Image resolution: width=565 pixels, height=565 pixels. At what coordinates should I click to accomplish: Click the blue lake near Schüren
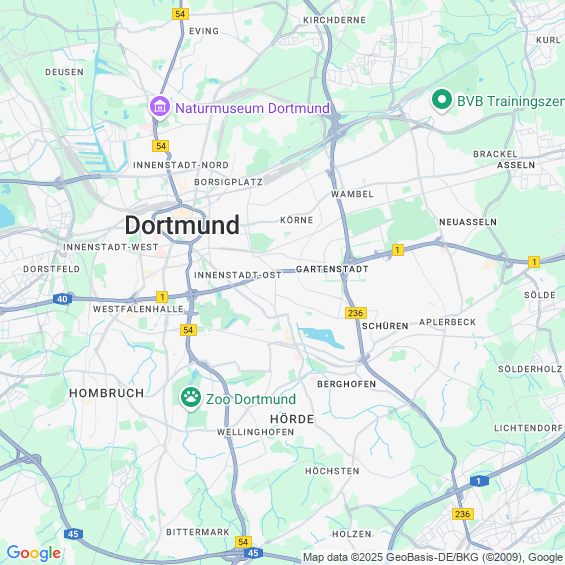322,337
